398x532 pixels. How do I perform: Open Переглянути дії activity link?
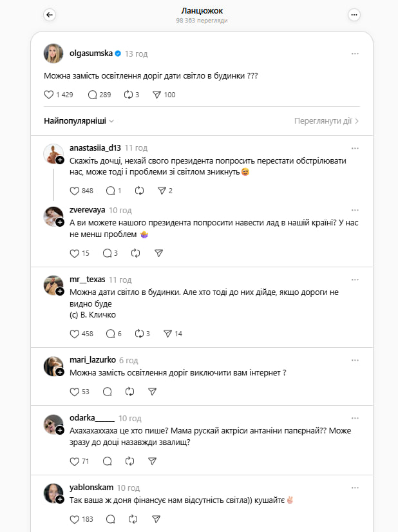(327, 120)
